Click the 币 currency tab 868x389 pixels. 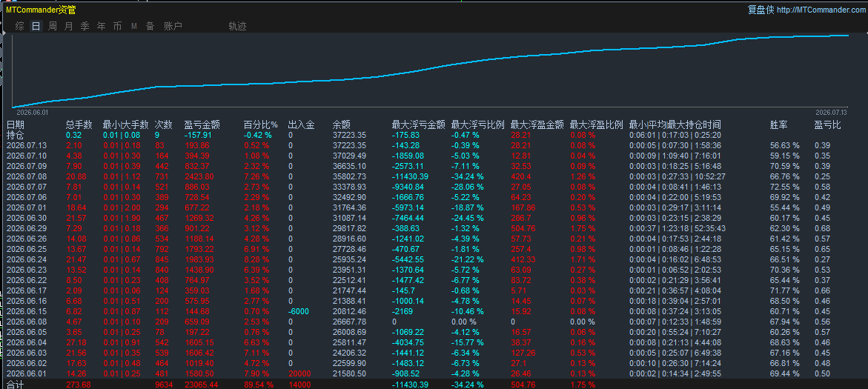(x=117, y=26)
